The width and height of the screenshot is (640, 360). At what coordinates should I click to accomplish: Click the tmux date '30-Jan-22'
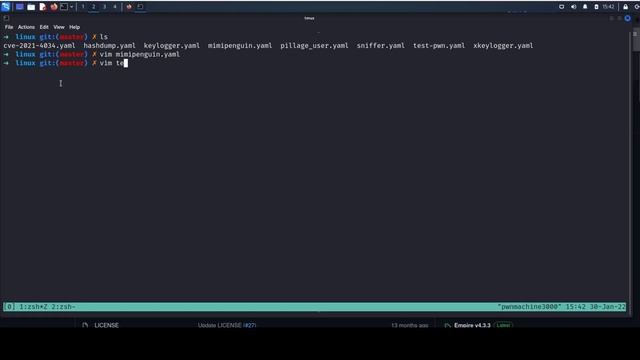[608, 307]
